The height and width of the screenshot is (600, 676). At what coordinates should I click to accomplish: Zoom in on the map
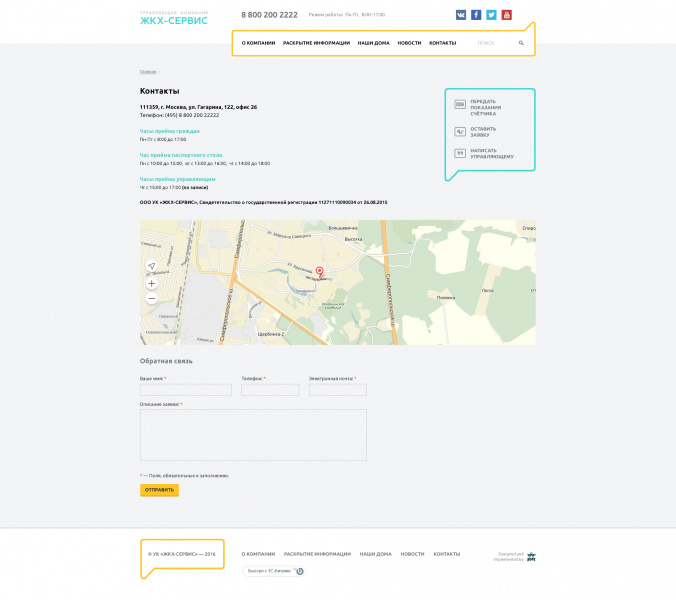pyautogui.click(x=152, y=283)
